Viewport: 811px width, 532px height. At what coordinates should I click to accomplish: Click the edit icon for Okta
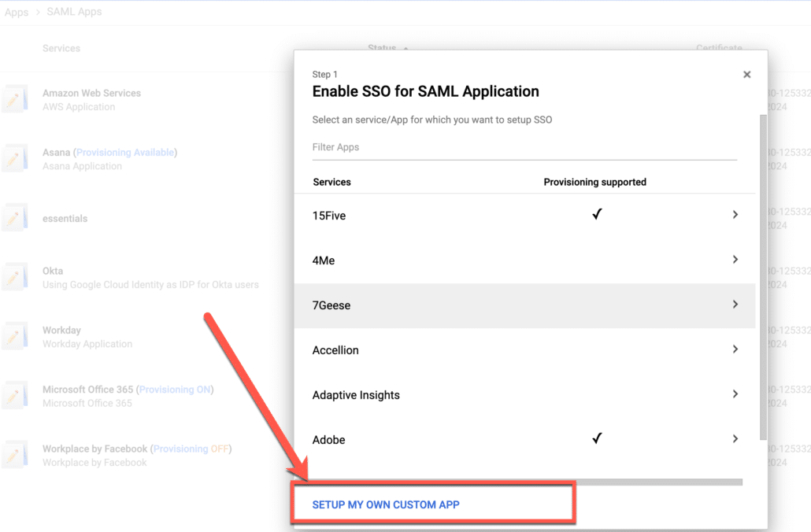coord(14,277)
